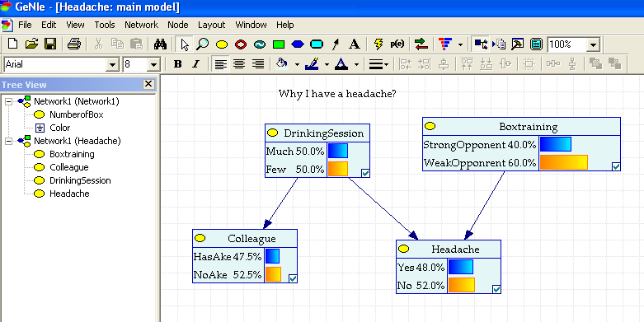Click the green and red arrows icon
Screen dimensions: 644x322
pyautogui.click(x=421, y=44)
